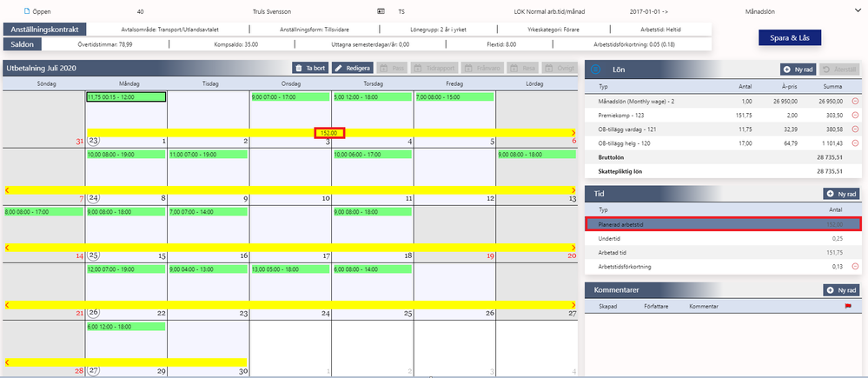Remove the Arbetstidsförkortning row in Tid
The width and height of the screenshot is (868, 378).
tap(855, 267)
